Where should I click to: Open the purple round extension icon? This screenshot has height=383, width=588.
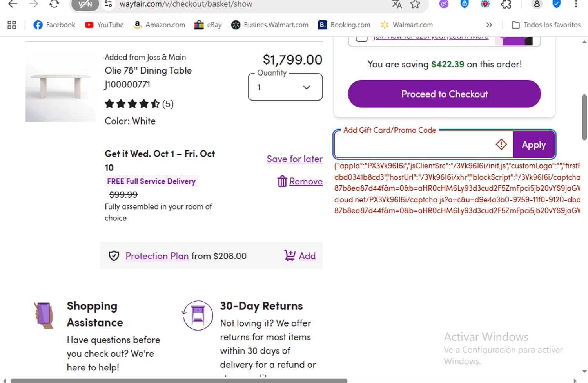[x=444, y=4]
